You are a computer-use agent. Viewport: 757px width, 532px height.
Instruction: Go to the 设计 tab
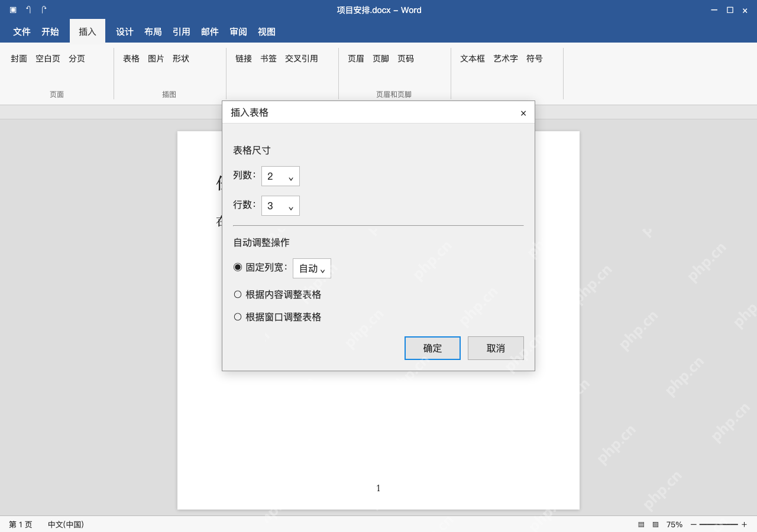[125, 32]
